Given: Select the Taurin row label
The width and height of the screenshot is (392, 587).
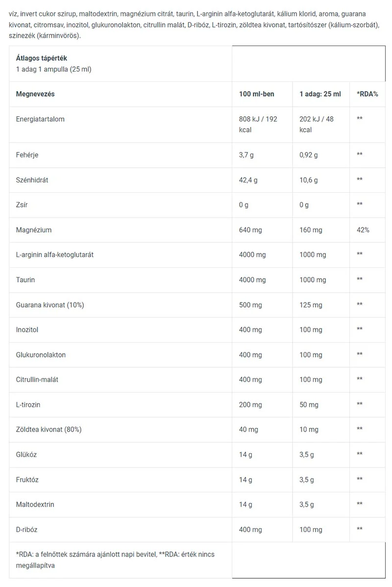Looking at the screenshot, I should point(25,280).
